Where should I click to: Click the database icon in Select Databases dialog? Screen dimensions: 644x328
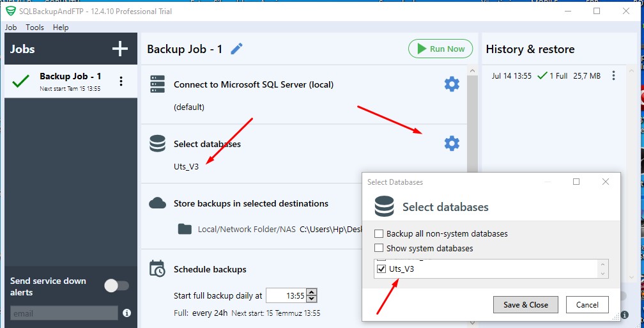coord(384,207)
